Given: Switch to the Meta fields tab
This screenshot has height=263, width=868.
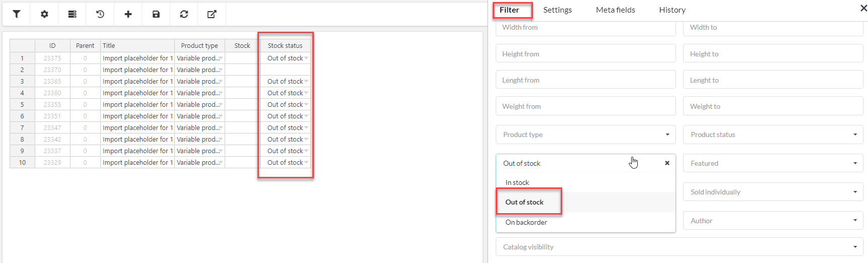Looking at the screenshot, I should click(x=615, y=10).
